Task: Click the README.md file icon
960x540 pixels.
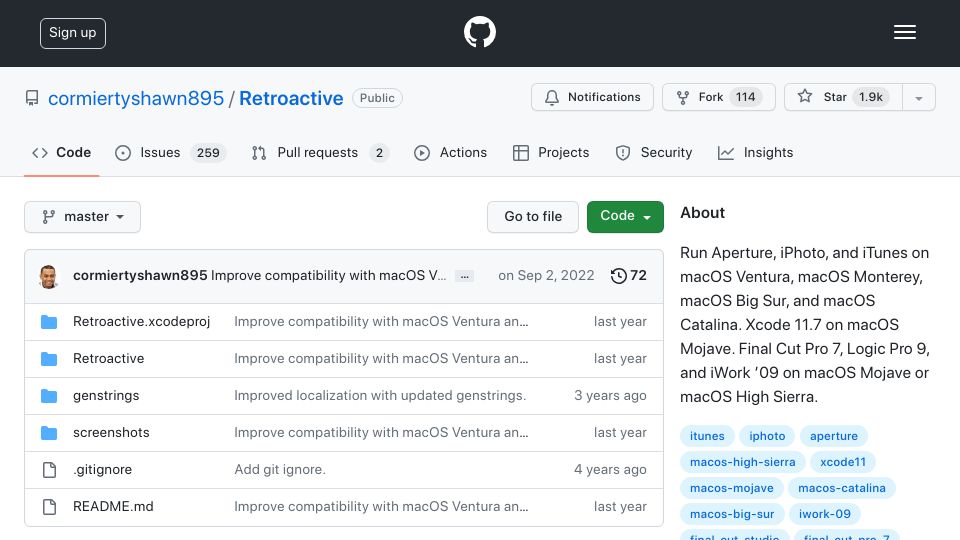Action: (50, 507)
